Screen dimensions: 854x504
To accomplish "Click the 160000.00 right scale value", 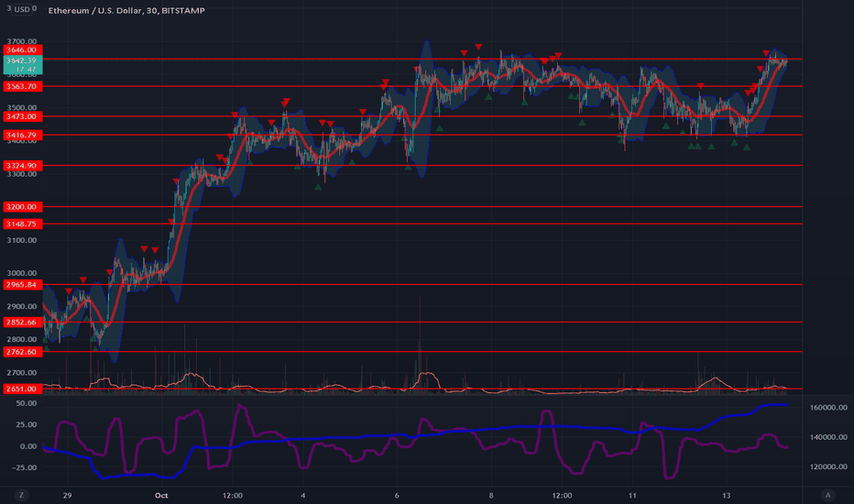I will click(x=828, y=408).
